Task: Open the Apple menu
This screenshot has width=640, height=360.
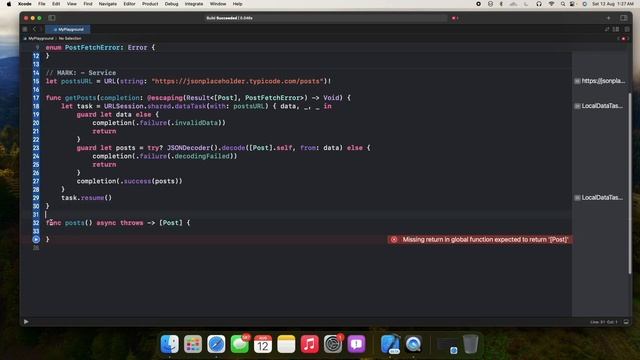Action: point(9,4)
